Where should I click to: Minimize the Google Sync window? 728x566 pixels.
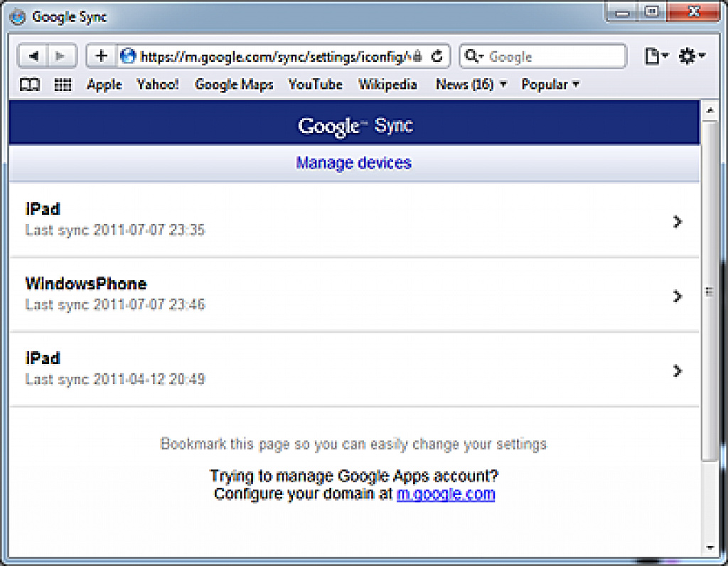point(622,13)
